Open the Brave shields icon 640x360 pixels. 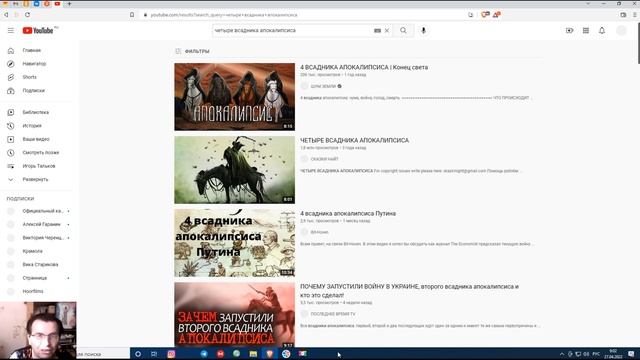click(x=485, y=15)
